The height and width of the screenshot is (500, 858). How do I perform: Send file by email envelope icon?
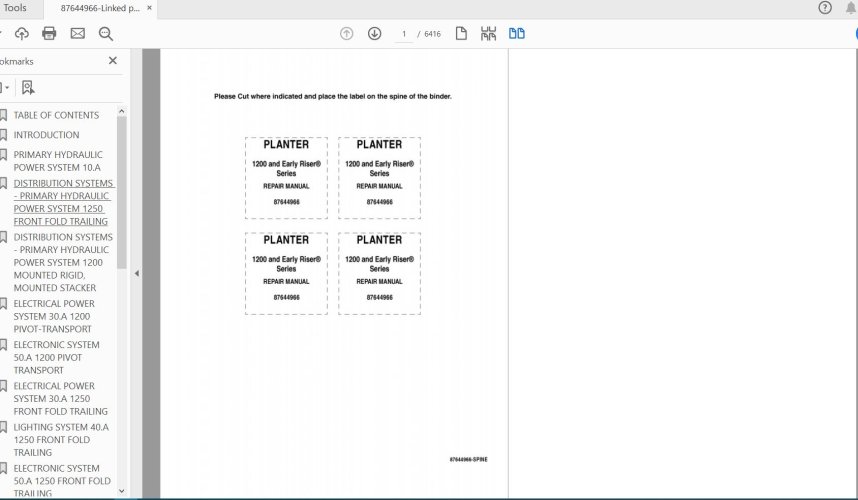point(78,34)
